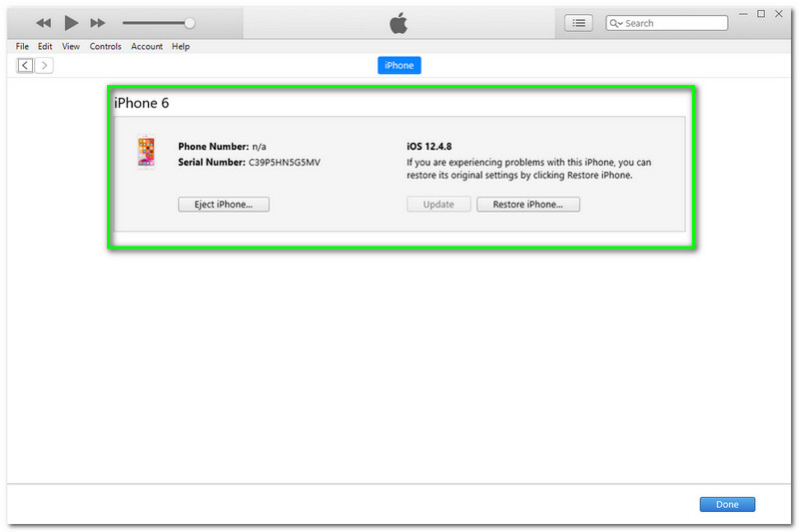Viewport: 799px width, 532px height.
Task: Go back with the left arrow button
Action: pyautogui.click(x=25, y=65)
